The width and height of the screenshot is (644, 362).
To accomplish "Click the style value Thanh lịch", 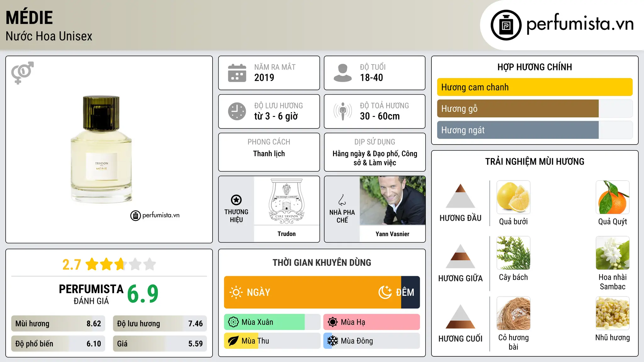I will 269,154.
